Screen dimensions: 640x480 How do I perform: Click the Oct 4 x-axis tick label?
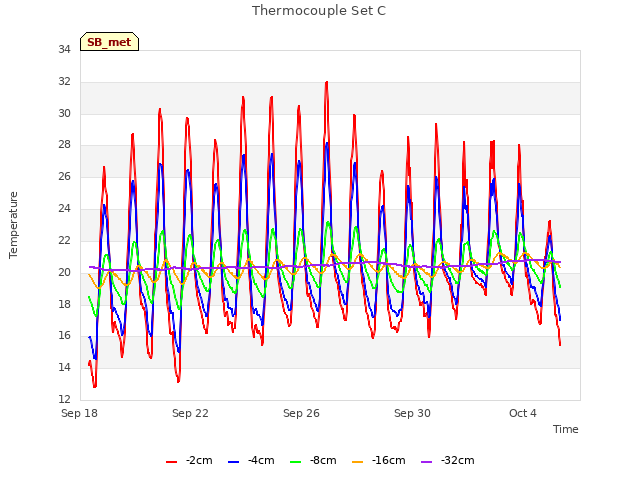point(523,413)
